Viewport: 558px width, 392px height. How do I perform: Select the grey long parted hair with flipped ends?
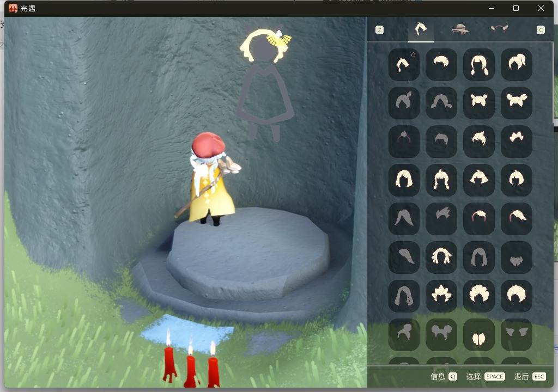click(x=441, y=103)
